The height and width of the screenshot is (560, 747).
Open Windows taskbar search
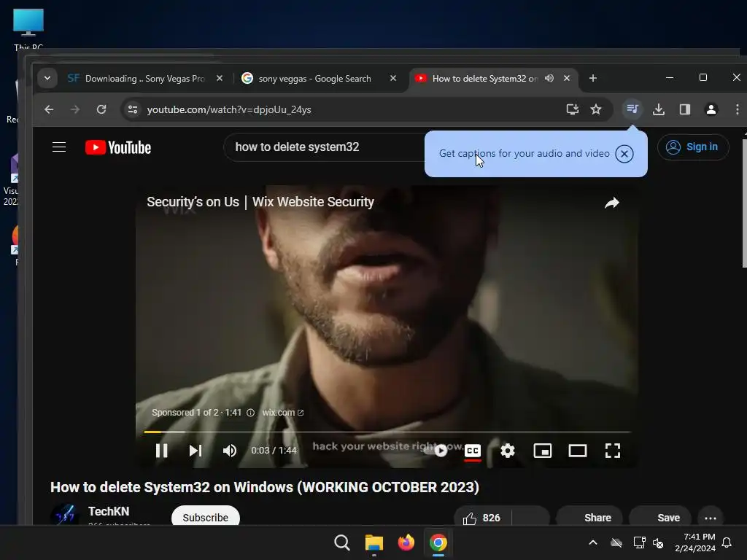pos(341,542)
